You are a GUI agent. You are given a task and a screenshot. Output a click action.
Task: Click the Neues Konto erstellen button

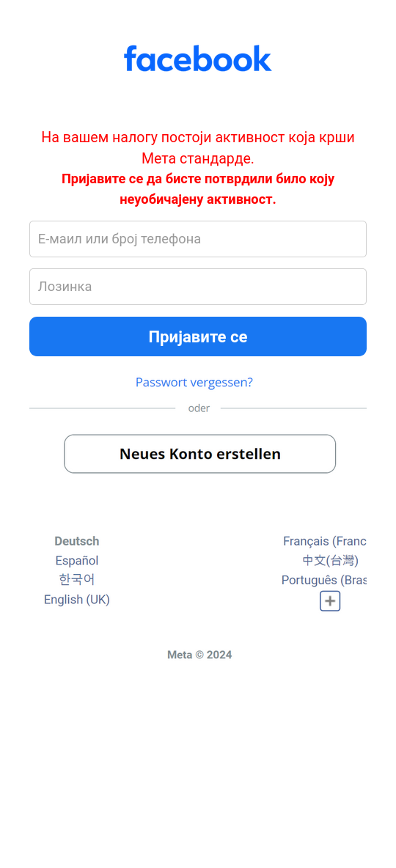click(200, 454)
